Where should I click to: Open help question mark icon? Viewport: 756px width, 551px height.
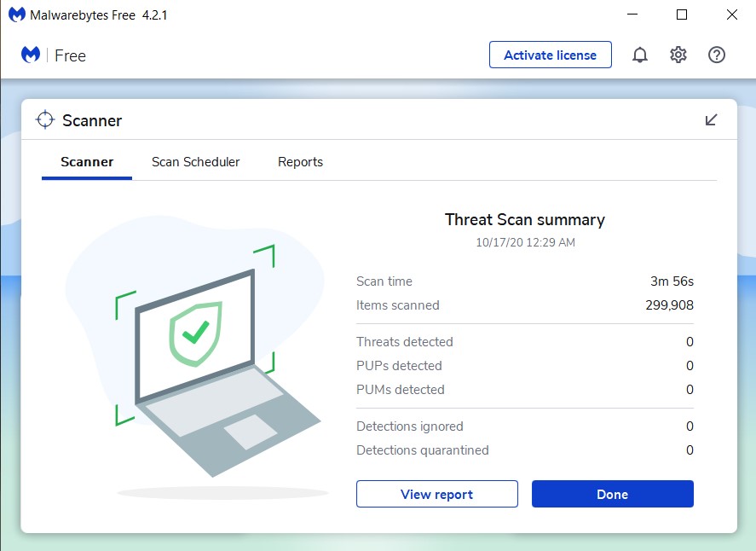pyautogui.click(x=717, y=55)
